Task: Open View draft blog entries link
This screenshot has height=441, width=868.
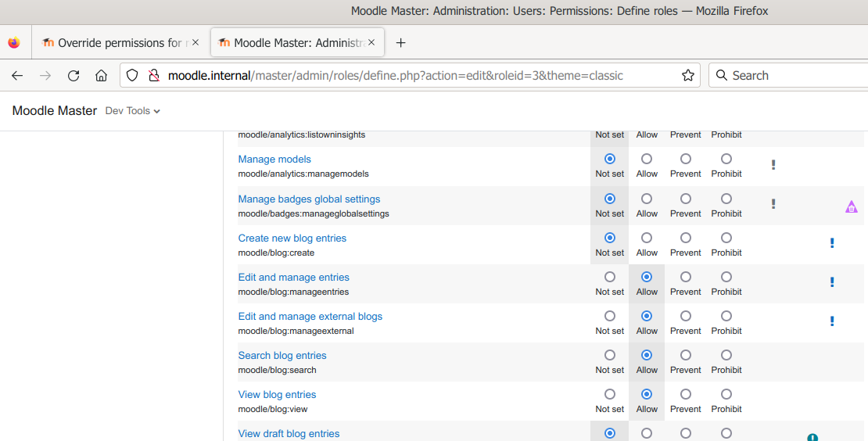Action: pos(289,434)
